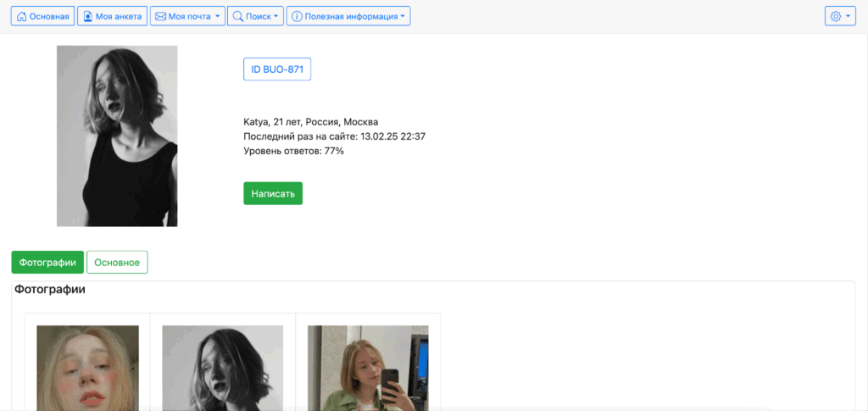Open the mirror selfie thumbnail
The width and height of the screenshot is (868, 411).
(368, 368)
